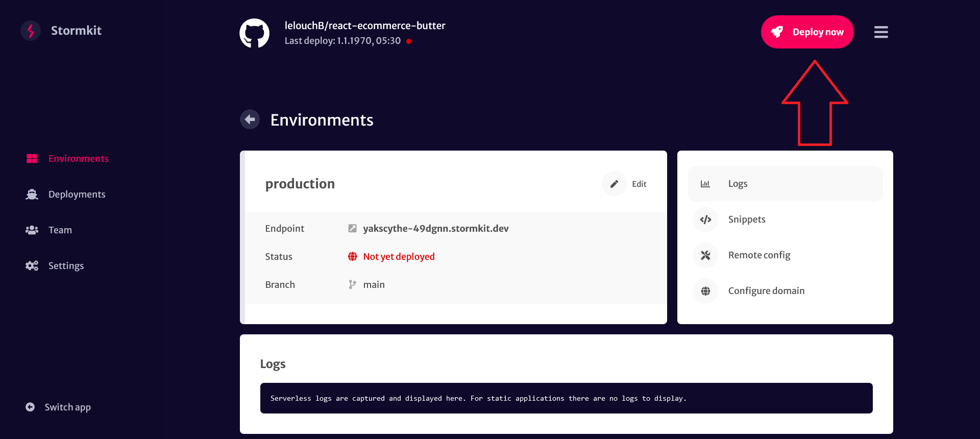Image resolution: width=980 pixels, height=439 pixels.
Task: Click the Stormkit lightning bolt logo
Action: pos(31,31)
